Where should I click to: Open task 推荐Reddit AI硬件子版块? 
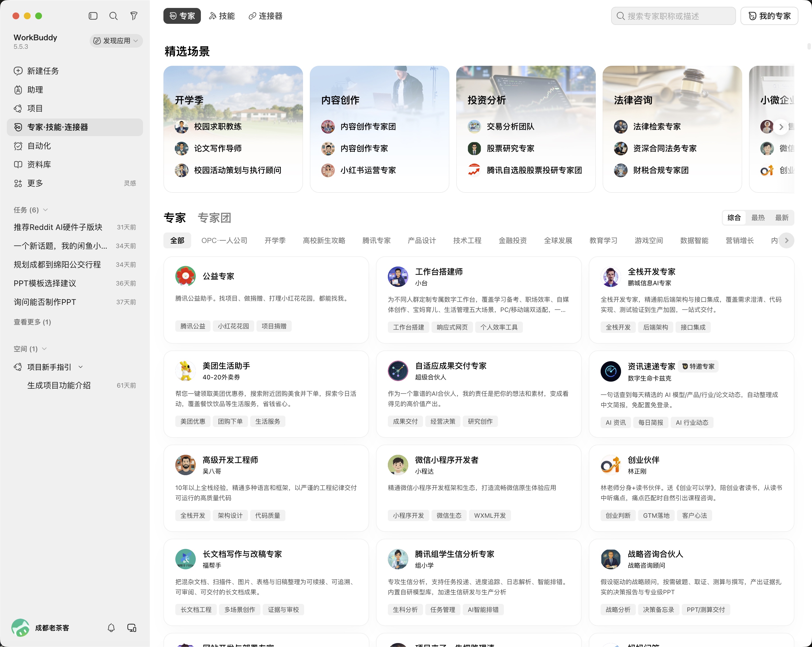click(75, 227)
